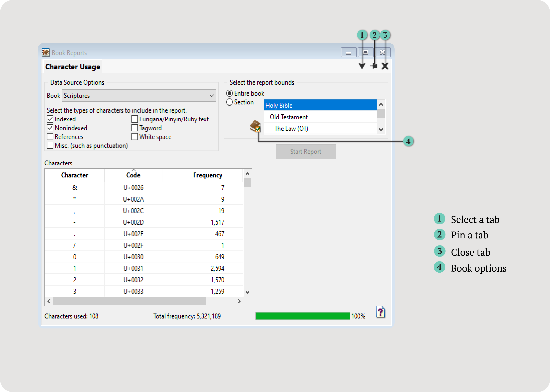The height and width of the screenshot is (392, 550).
Task: Click the green progress bar
Action: (302, 316)
